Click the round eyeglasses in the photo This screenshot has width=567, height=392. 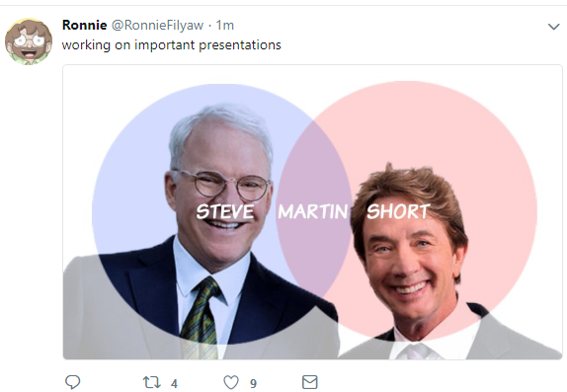224,184
